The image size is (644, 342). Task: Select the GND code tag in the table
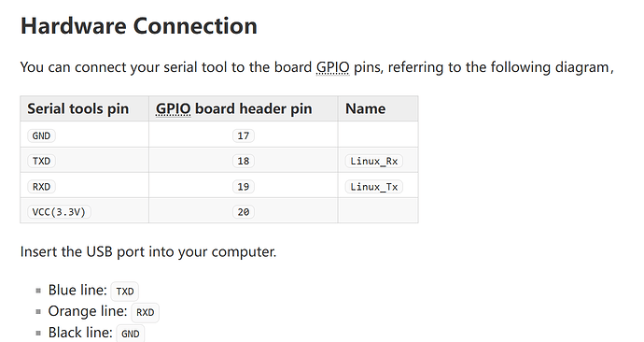point(41,135)
